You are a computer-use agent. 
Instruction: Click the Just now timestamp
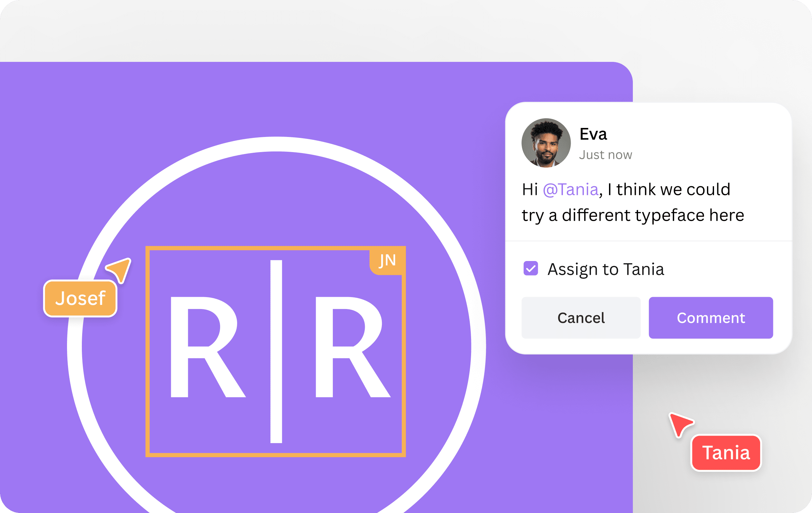coord(606,155)
